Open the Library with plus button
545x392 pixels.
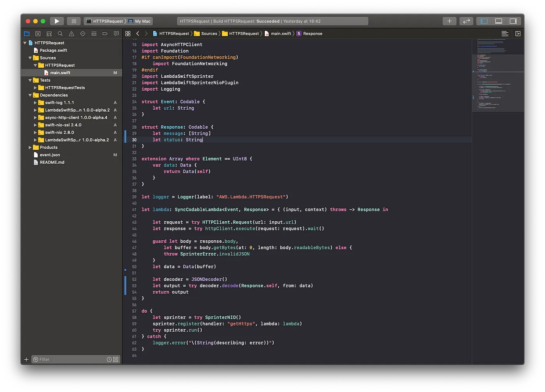pyautogui.click(x=449, y=21)
